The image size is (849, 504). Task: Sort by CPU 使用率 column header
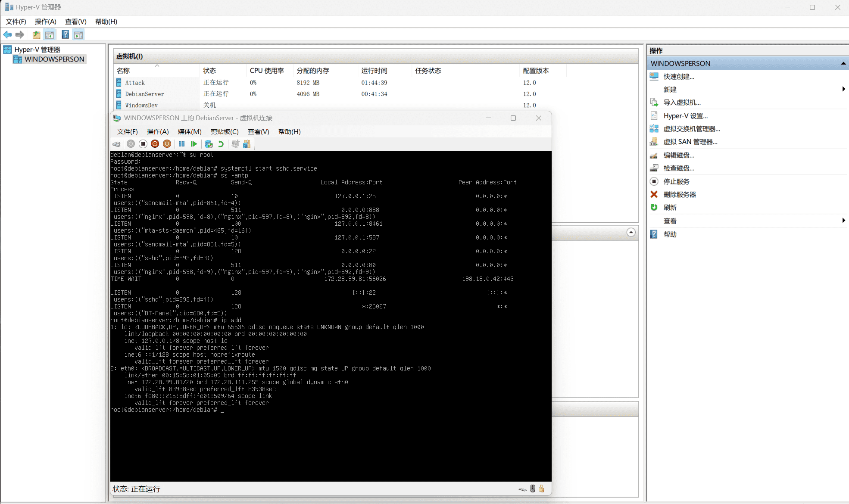pos(270,71)
